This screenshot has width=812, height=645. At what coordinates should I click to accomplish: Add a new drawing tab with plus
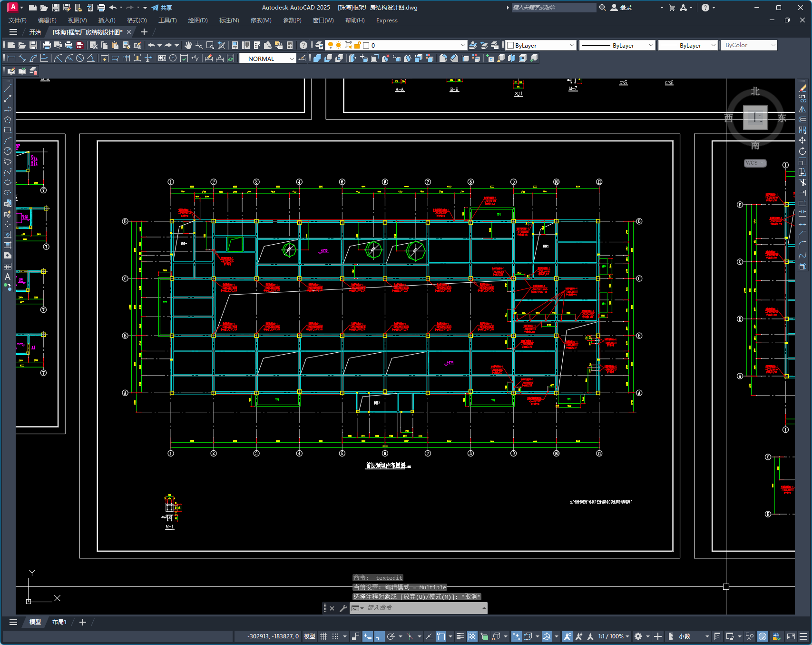coord(144,32)
